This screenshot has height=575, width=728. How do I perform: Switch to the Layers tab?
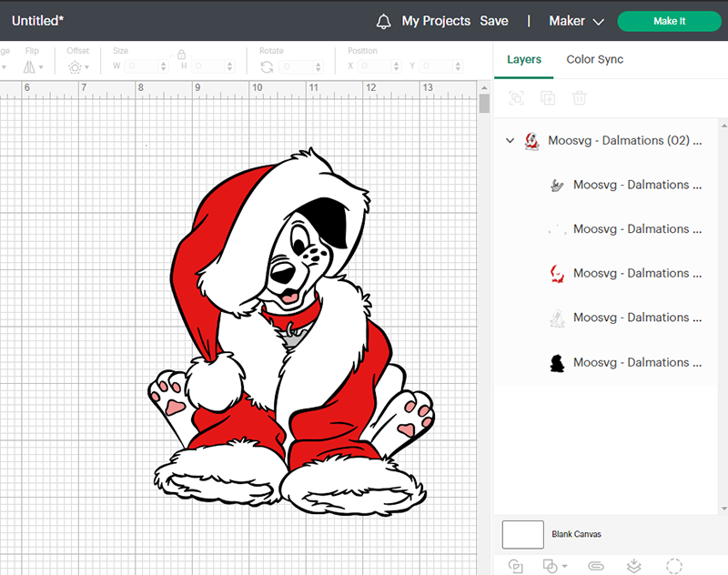point(524,59)
